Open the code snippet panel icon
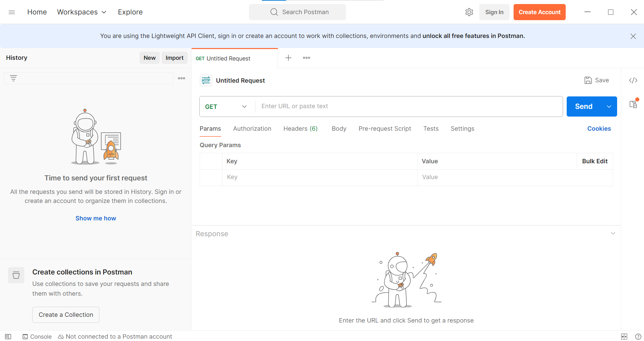The image size is (644, 341). pos(633,80)
